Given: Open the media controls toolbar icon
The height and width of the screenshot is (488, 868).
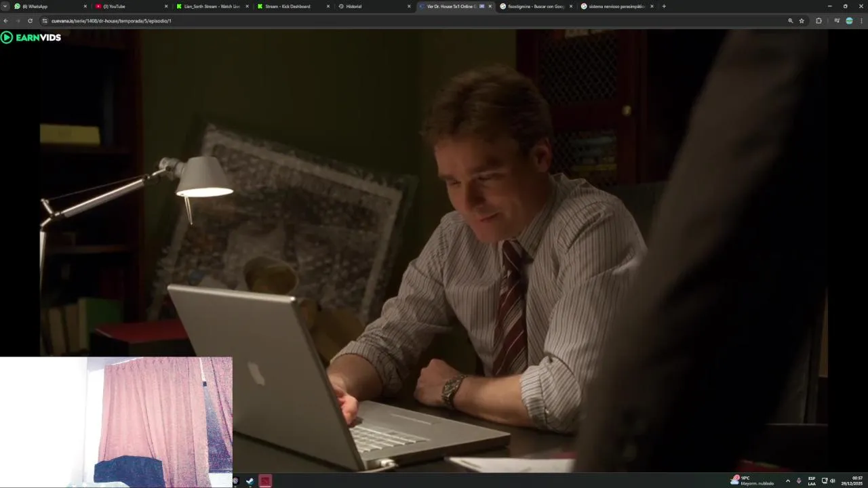Looking at the screenshot, I should (837, 21).
